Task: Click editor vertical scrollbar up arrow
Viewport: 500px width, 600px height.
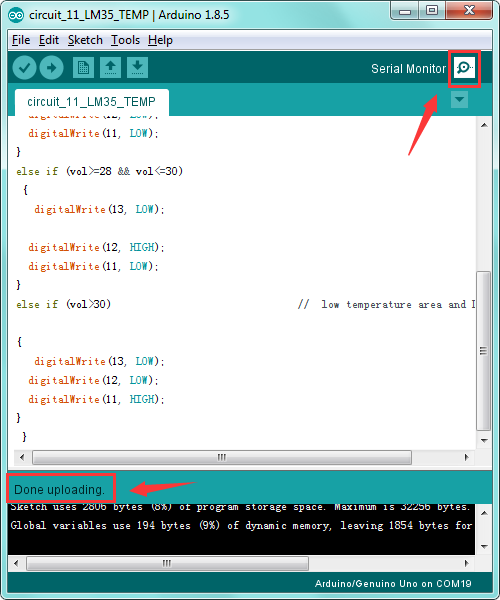Action: (x=484, y=125)
